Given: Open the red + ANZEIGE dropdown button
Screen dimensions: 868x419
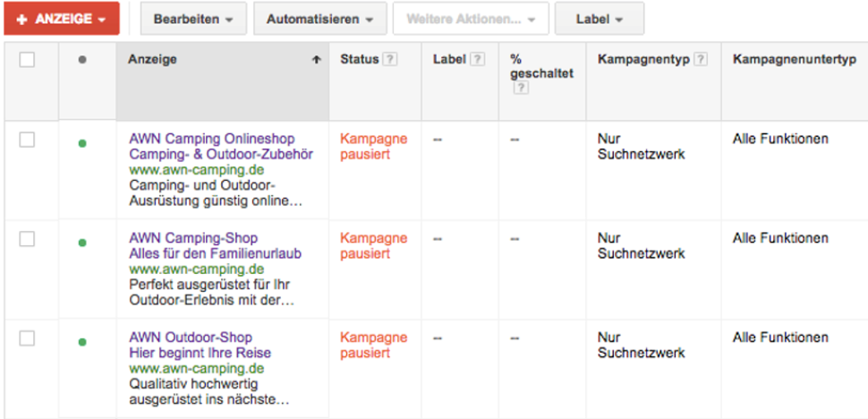Looking at the screenshot, I should [x=62, y=19].
